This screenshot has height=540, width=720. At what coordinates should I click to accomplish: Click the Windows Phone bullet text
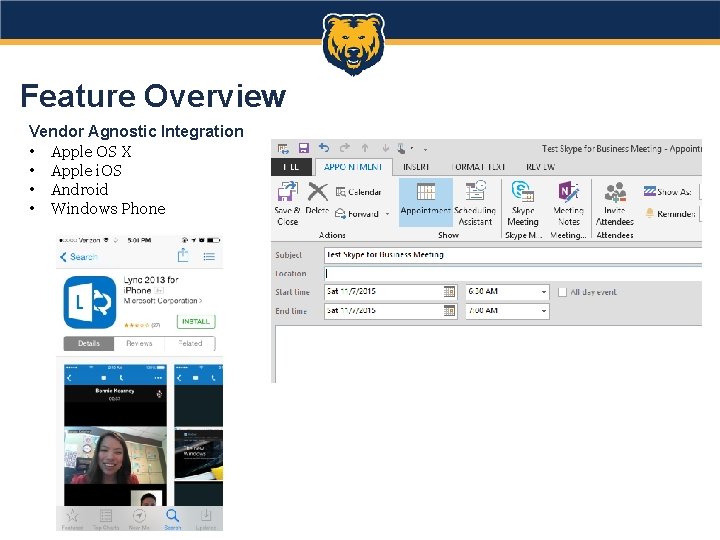pos(108,208)
